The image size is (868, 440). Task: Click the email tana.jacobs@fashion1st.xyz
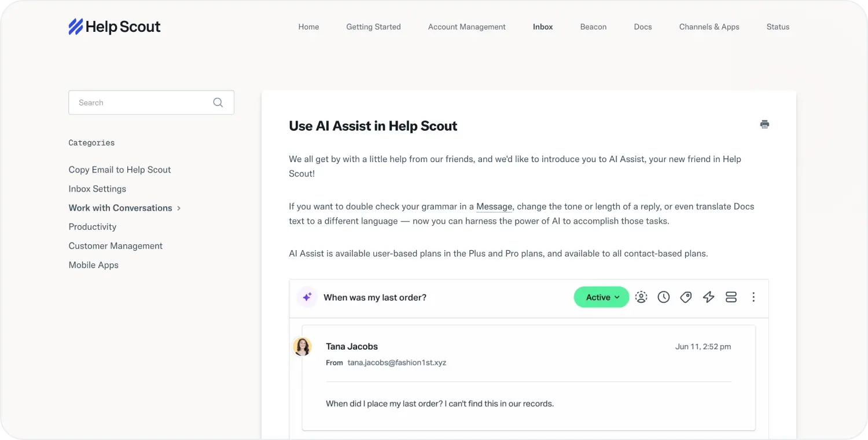coord(397,362)
